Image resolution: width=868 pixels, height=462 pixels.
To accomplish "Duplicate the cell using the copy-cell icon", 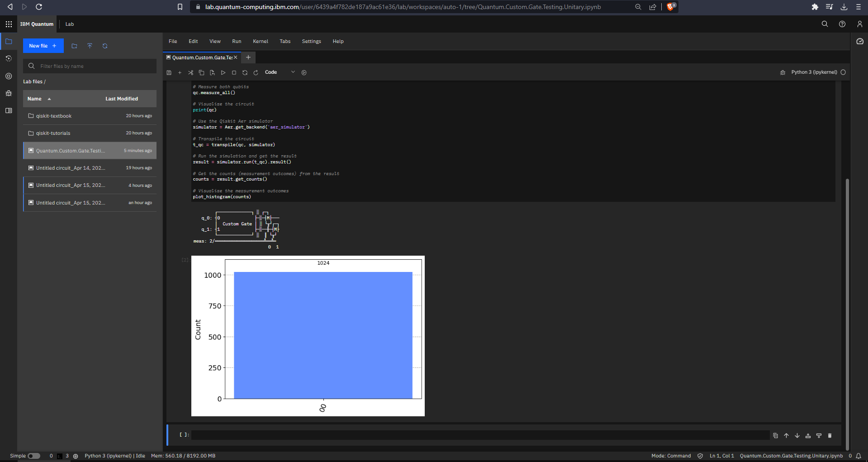I will pos(775,435).
